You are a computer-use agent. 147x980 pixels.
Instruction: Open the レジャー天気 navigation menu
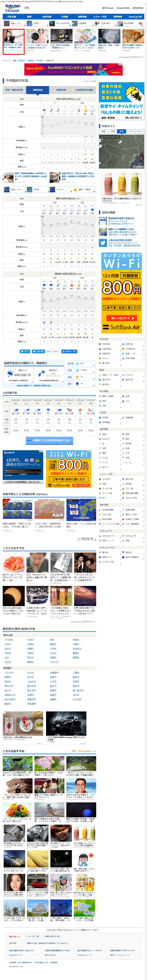(100, 17)
